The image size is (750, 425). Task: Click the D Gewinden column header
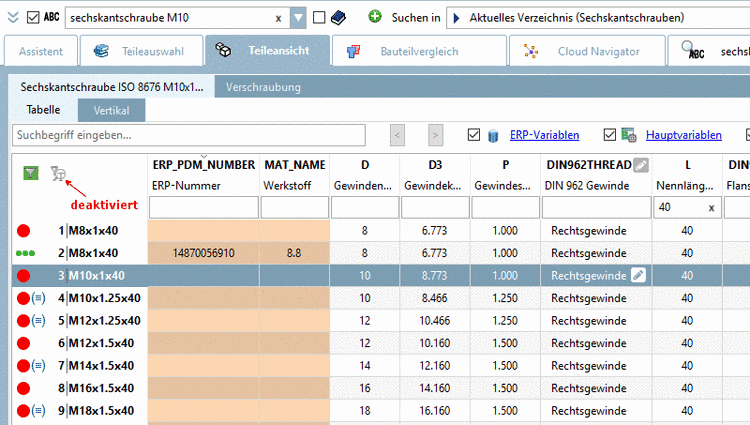364,175
